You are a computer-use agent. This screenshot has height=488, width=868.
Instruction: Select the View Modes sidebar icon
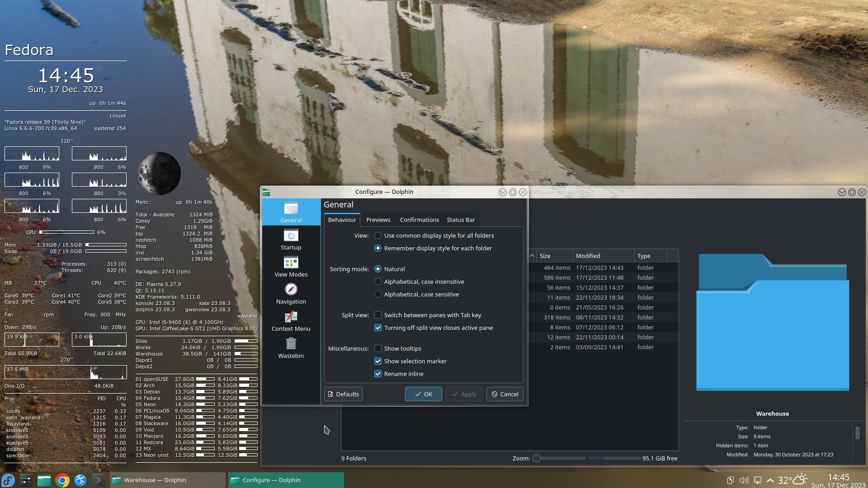click(291, 267)
